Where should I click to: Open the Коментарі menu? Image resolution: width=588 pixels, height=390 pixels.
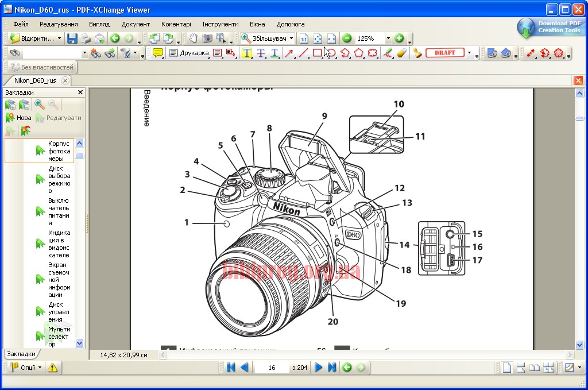click(x=176, y=24)
